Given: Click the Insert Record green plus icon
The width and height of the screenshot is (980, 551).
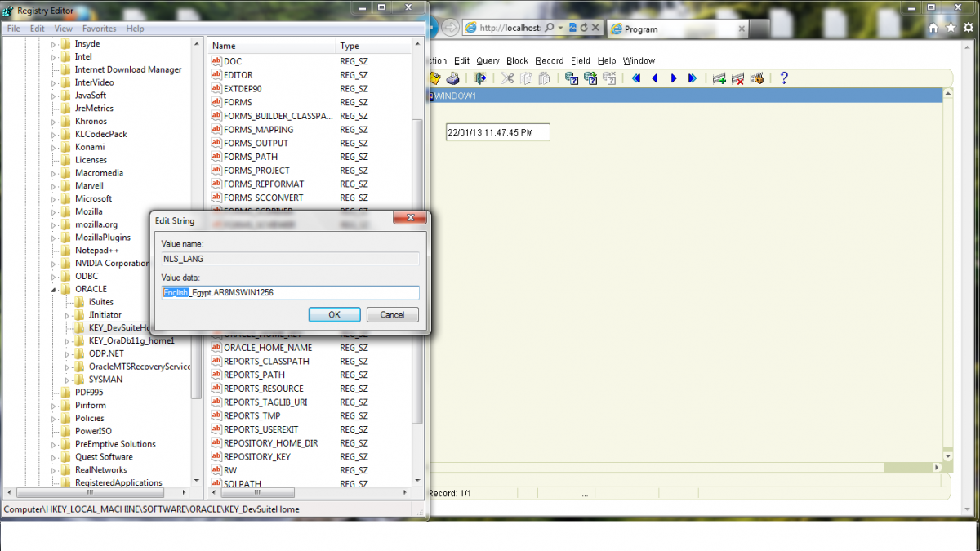Looking at the screenshot, I should (x=719, y=78).
